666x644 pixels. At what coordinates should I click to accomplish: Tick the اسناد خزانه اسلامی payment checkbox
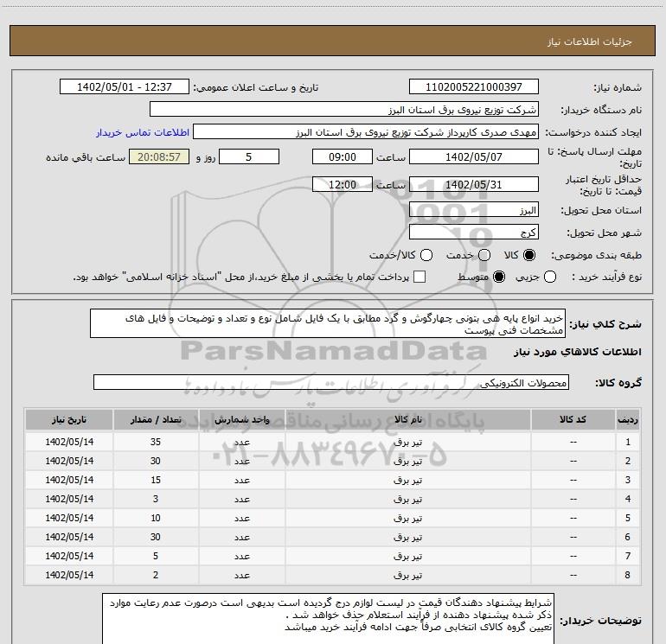419,277
